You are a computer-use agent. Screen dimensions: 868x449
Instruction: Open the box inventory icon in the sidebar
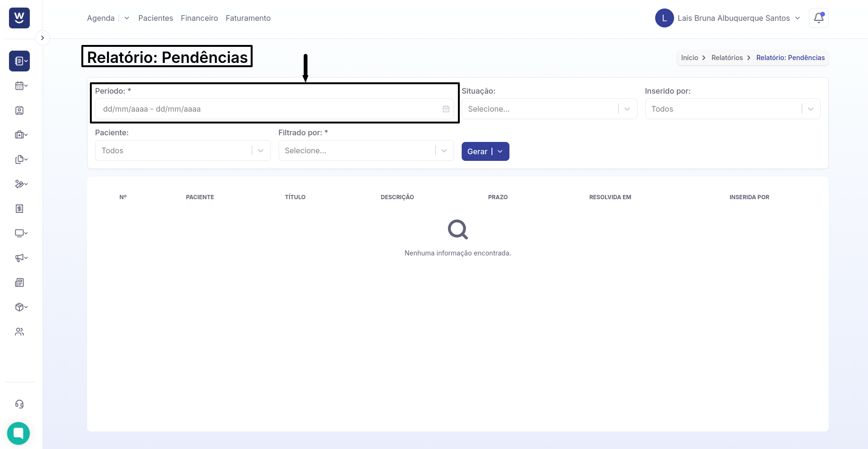click(x=19, y=307)
